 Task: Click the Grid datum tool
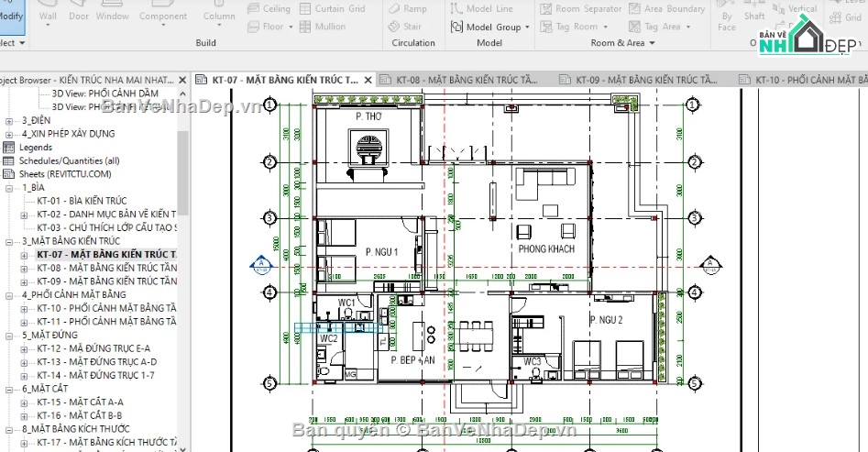(x=846, y=17)
